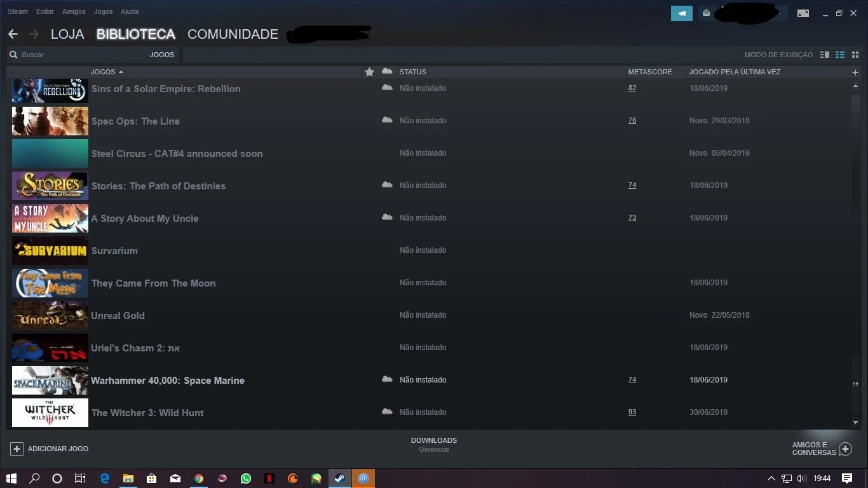Viewport: 868px width, 488px height.
Task: Open Friends and Chat plus icon
Action: [x=845, y=449]
